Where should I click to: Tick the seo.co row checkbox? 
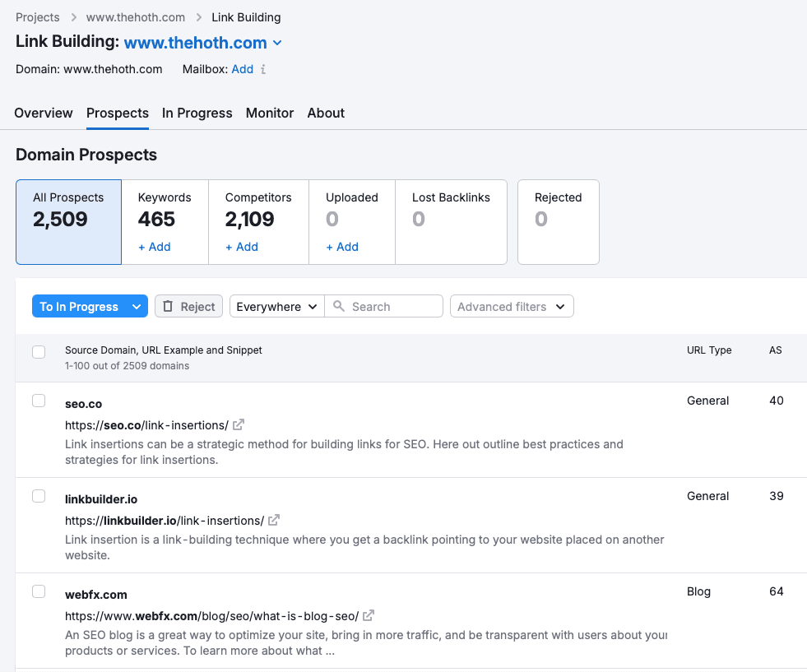39,401
